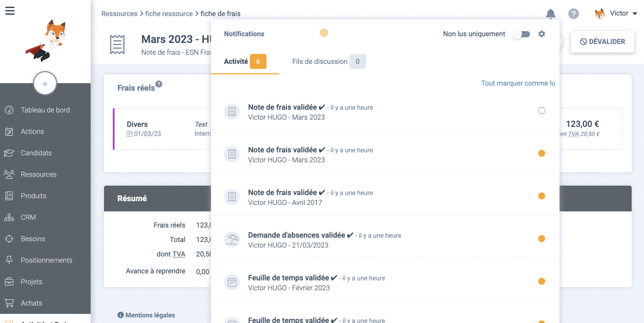Open the Victor user dropdown menu
This screenshot has width=644, height=323.
(x=616, y=13)
